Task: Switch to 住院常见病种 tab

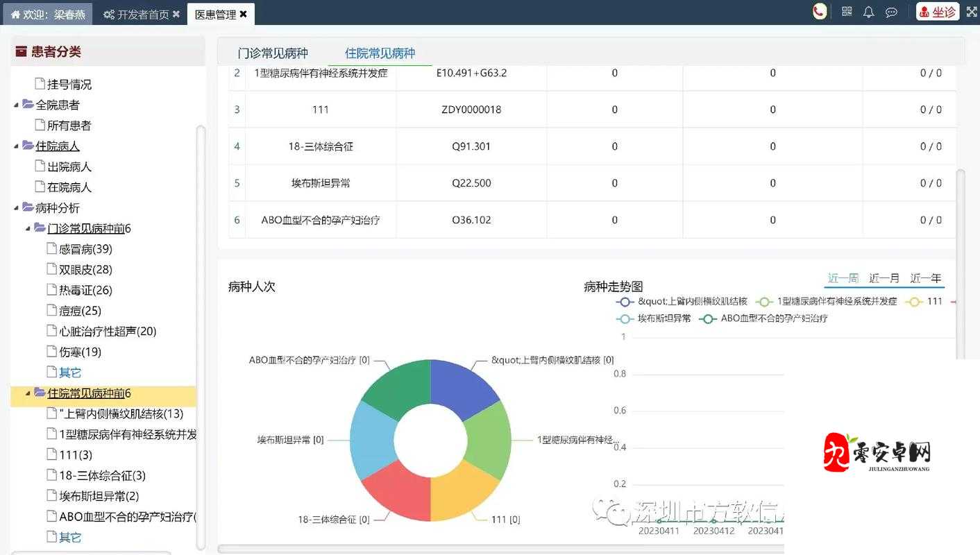Action: click(x=380, y=53)
